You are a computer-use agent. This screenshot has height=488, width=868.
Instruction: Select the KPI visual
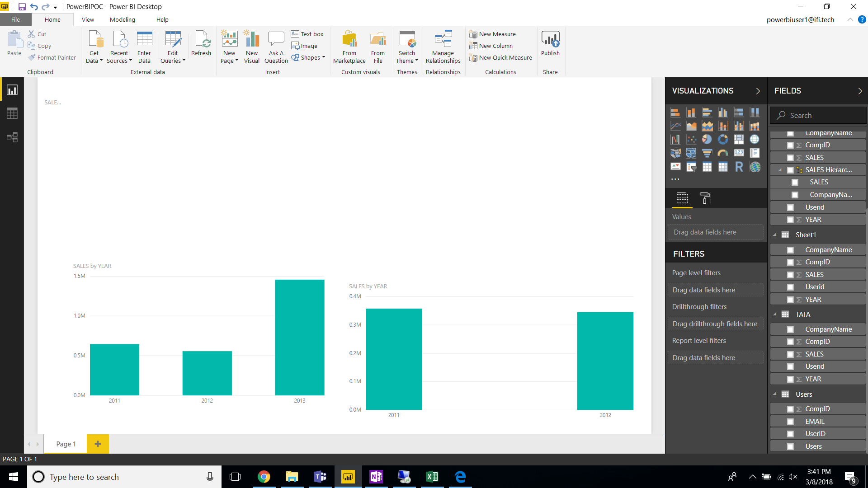coord(675,167)
